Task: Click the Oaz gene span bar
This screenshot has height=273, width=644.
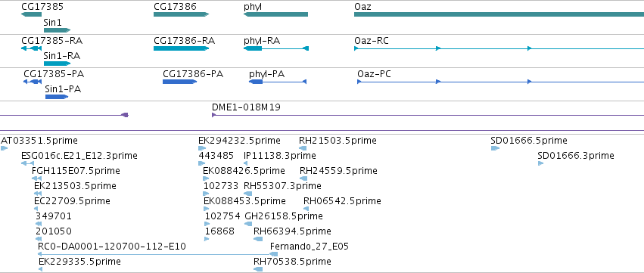Action: 499,14
